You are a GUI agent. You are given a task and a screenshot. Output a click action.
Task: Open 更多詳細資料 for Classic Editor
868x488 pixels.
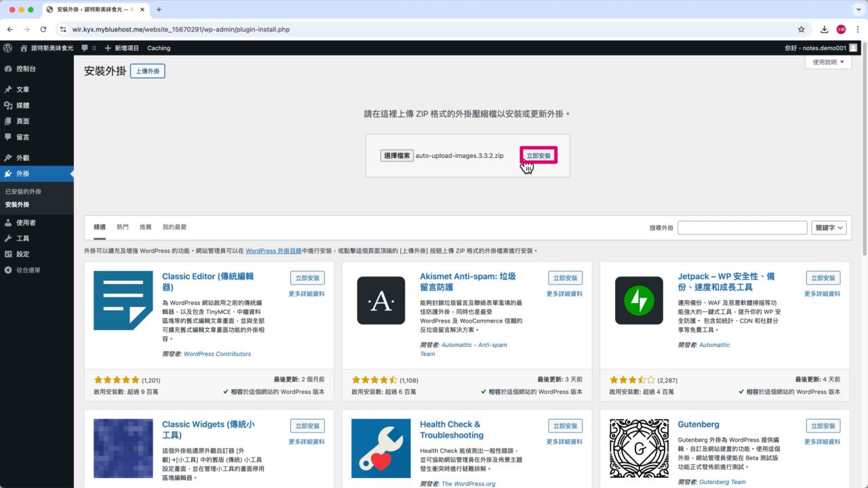point(307,294)
